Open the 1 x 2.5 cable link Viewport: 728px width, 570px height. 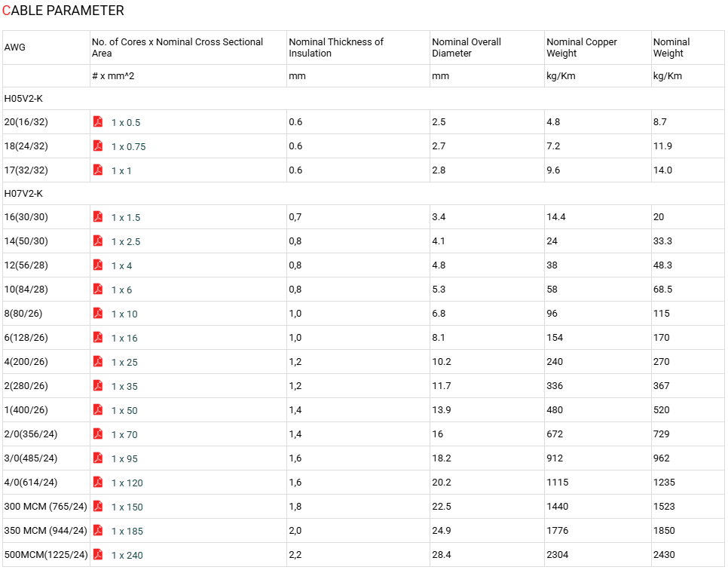126,241
